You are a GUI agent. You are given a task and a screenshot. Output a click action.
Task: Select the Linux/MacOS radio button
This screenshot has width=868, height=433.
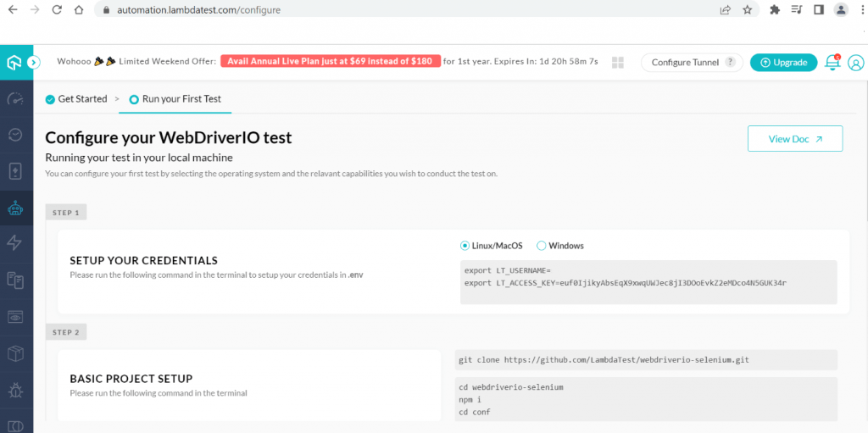coord(465,246)
